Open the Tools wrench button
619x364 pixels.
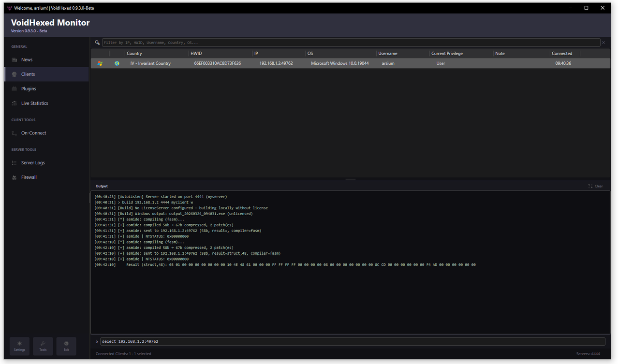pos(43,346)
